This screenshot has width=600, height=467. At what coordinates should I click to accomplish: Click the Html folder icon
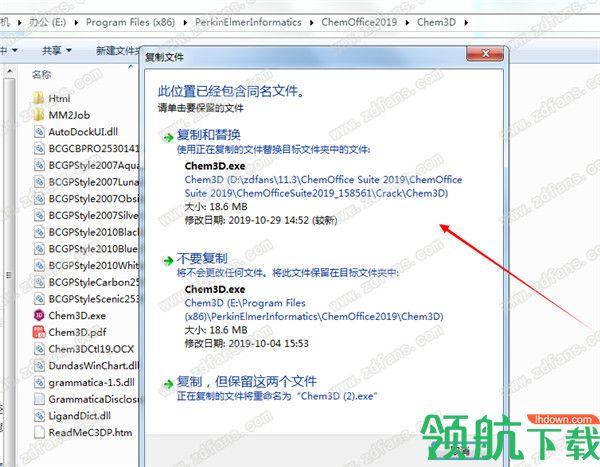coord(38,98)
